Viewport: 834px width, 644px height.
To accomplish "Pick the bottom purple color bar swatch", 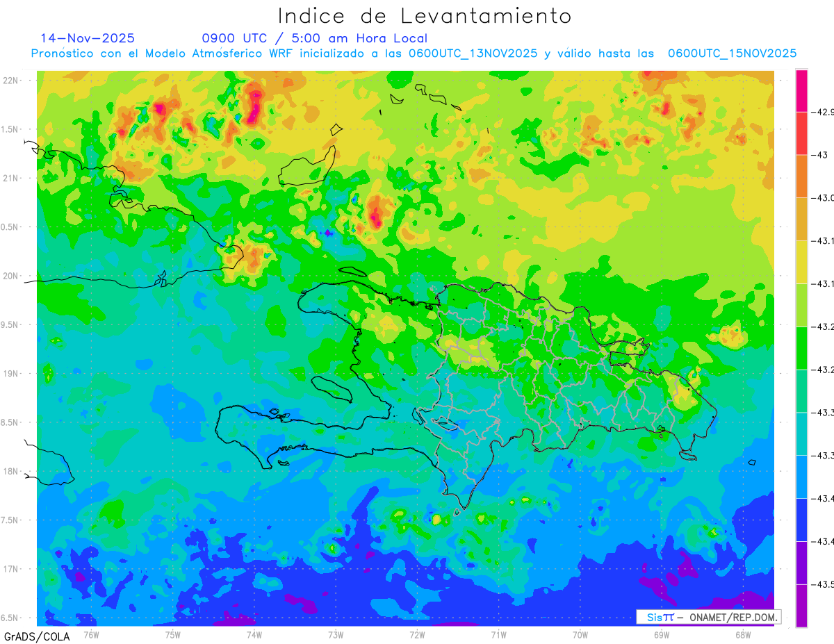I will pyautogui.click(x=801, y=606).
